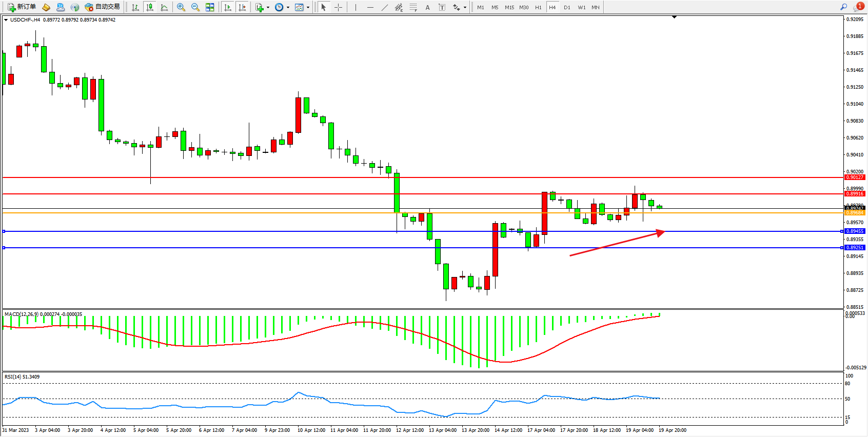The height and width of the screenshot is (437, 868).
Task: Click the tile windows icon
Action: [210, 7]
